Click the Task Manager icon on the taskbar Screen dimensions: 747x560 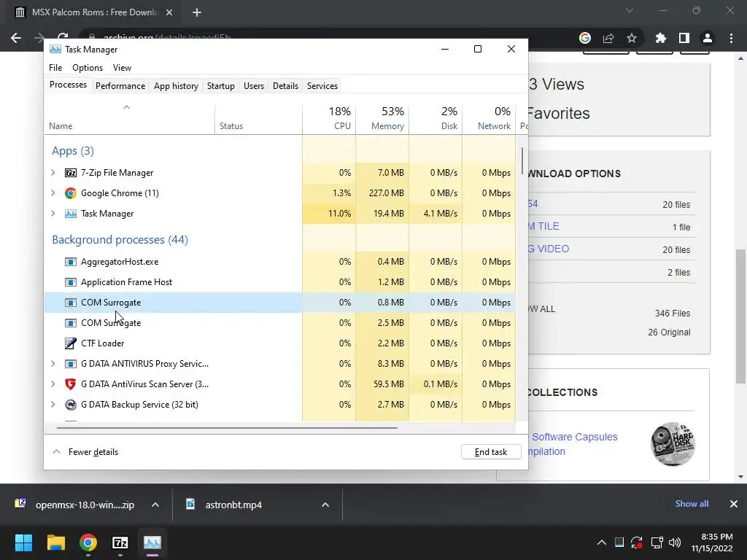click(x=152, y=542)
